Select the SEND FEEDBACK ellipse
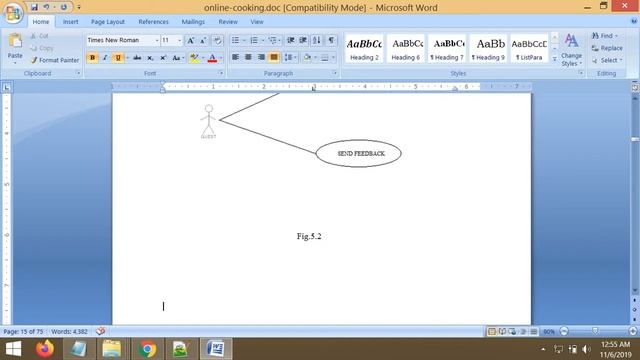 point(359,153)
